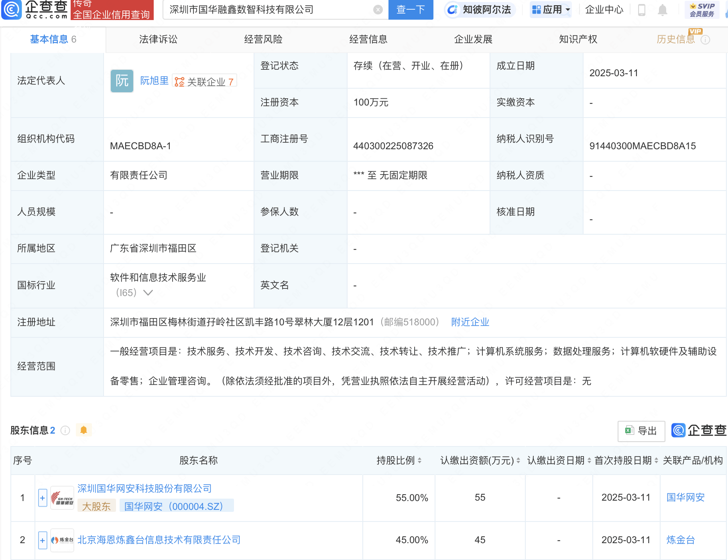
Task: Switch to the 经营风险 tab
Action: [x=263, y=39]
